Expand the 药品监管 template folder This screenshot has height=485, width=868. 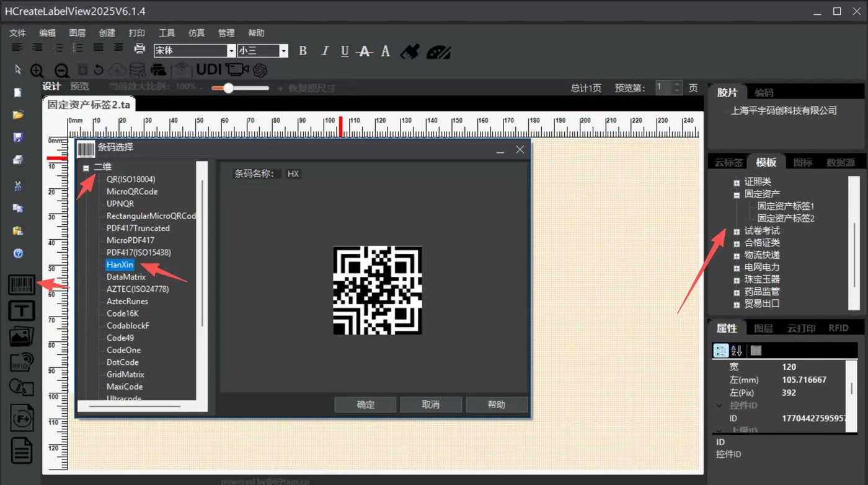[737, 292]
